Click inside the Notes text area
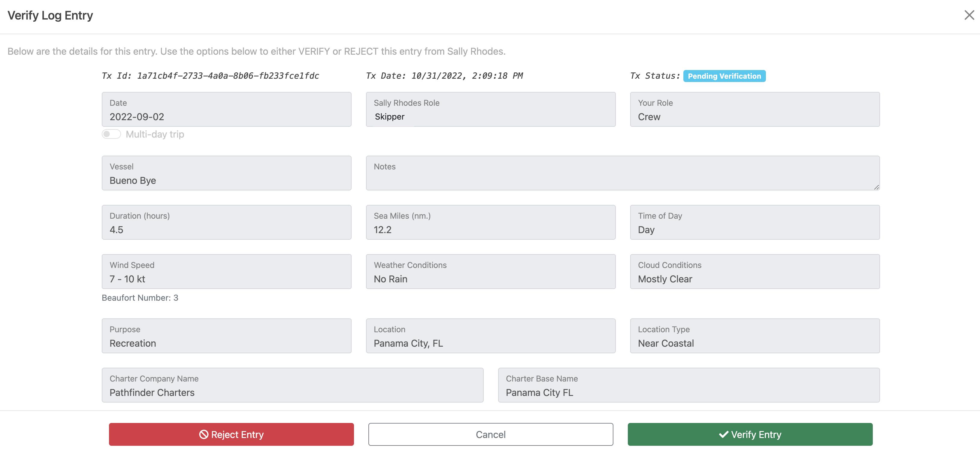 [x=623, y=173]
